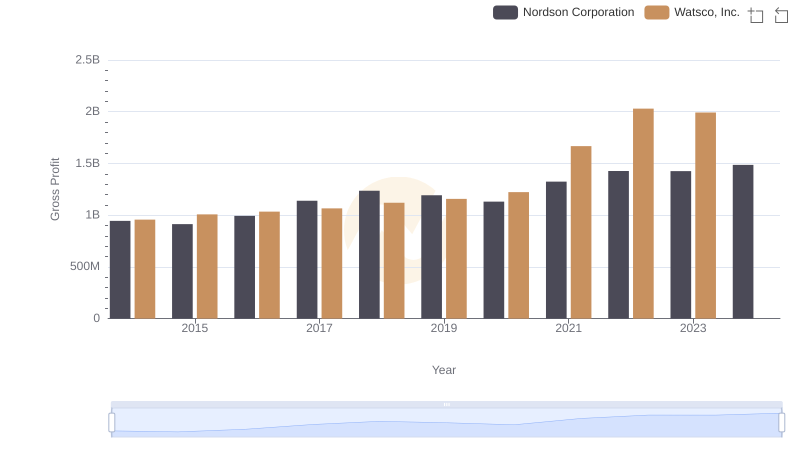800x461 pixels.
Task: Click Nordson's bar for 2020
Action: (493, 260)
